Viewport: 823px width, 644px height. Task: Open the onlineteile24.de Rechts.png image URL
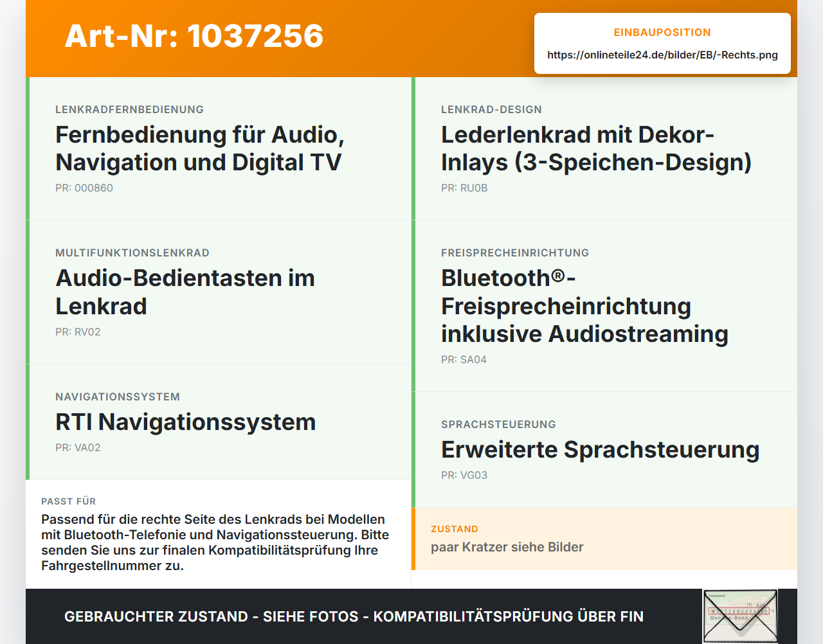tap(662, 55)
